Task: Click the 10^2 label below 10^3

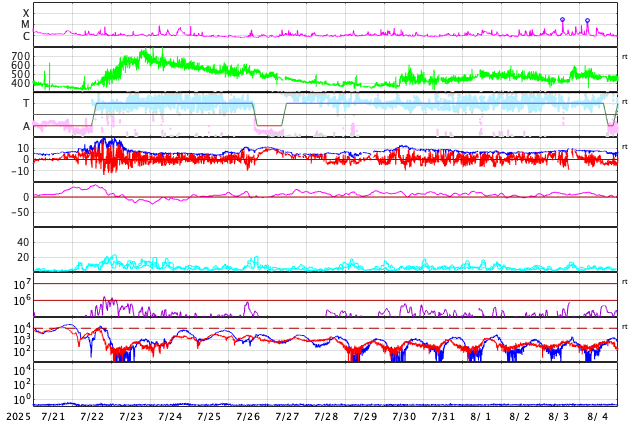Action: [22, 351]
